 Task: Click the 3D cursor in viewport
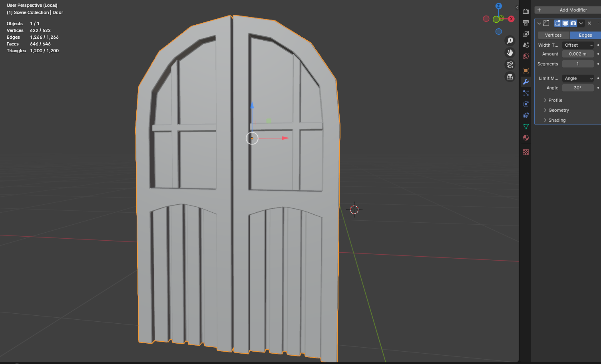pos(354,210)
